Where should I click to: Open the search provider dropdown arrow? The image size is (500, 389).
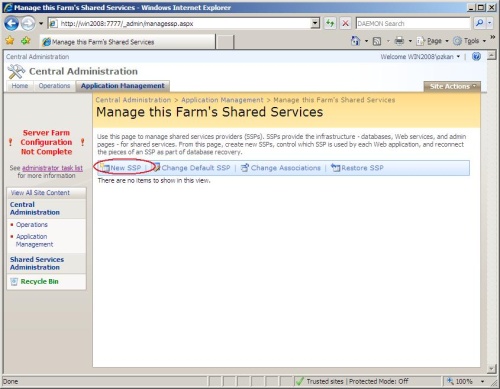pos(489,23)
